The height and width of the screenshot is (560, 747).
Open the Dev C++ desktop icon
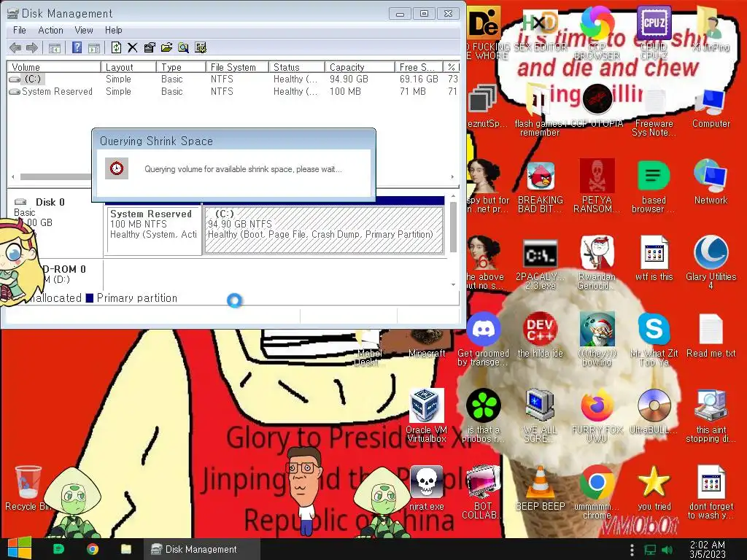click(x=540, y=335)
